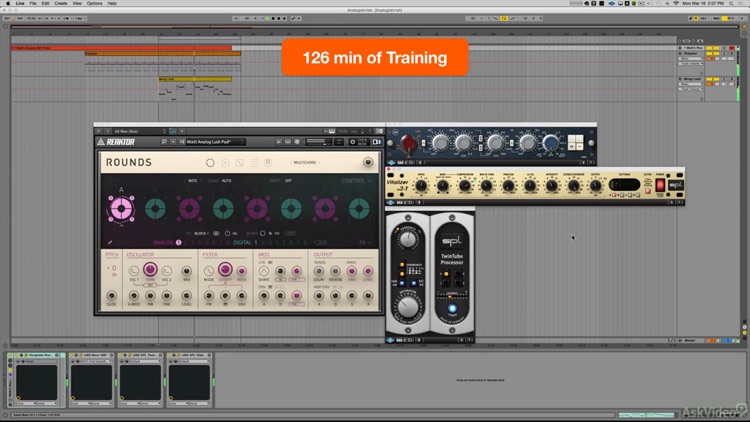Click the Rounds circle sequencer view icon
This screenshot has width=750, height=422.
(x=210, y=163)
